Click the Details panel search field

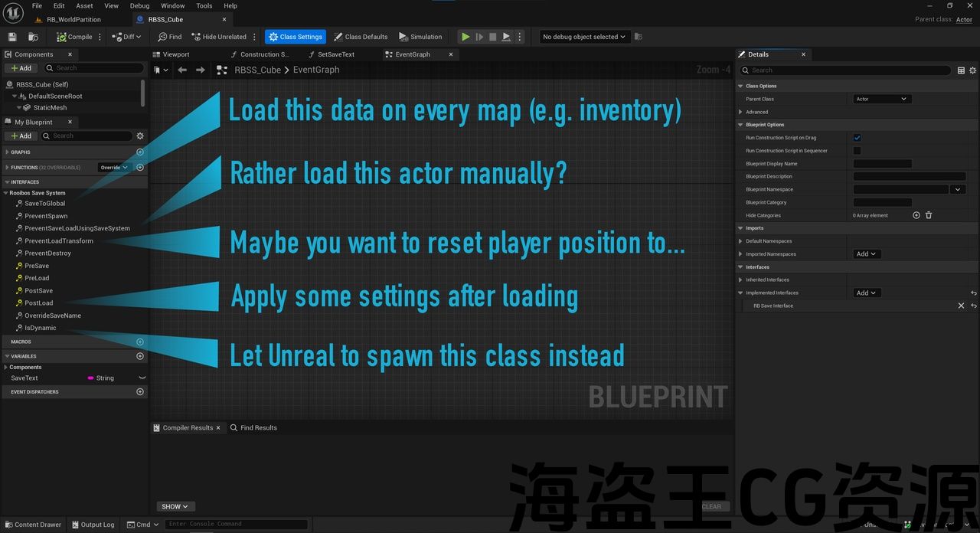pyautogui.click(x=846, y=70)
